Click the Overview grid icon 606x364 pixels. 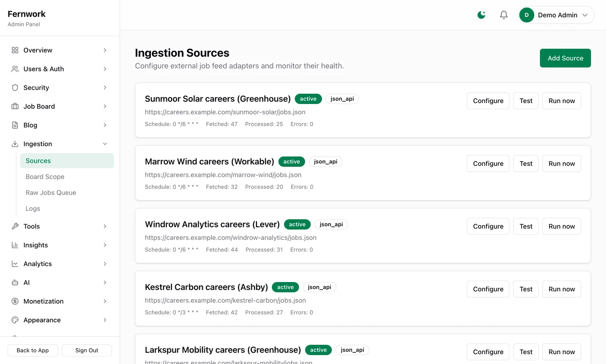click(15, 50)
